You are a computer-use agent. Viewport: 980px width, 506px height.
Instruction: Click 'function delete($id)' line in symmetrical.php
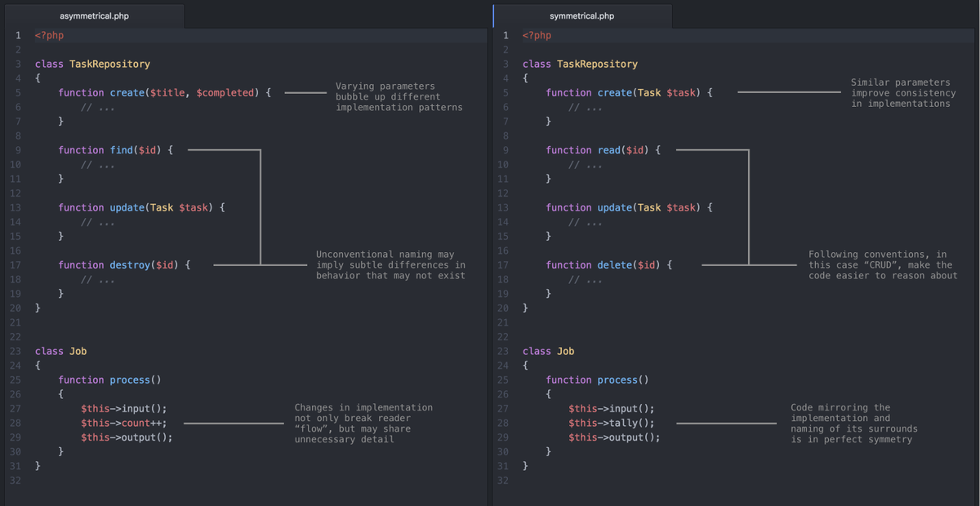point(608,265)
